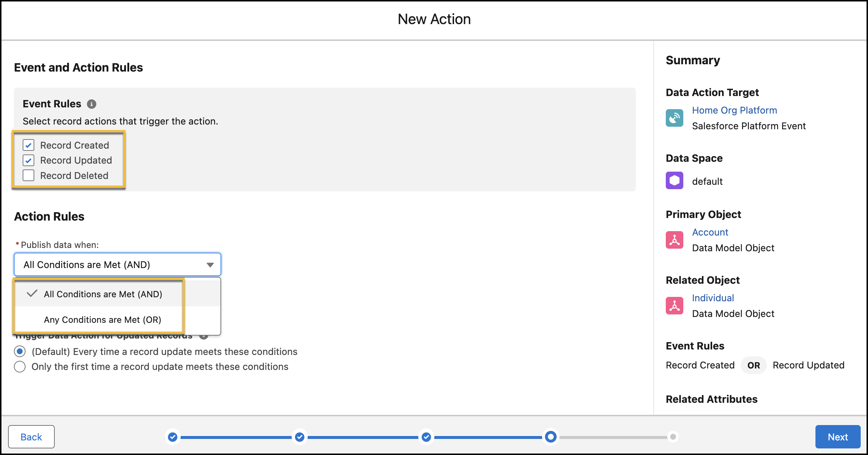Open the Individual related object link
The width and height of the screenshot is (868, 455).
tap(713, 298)
